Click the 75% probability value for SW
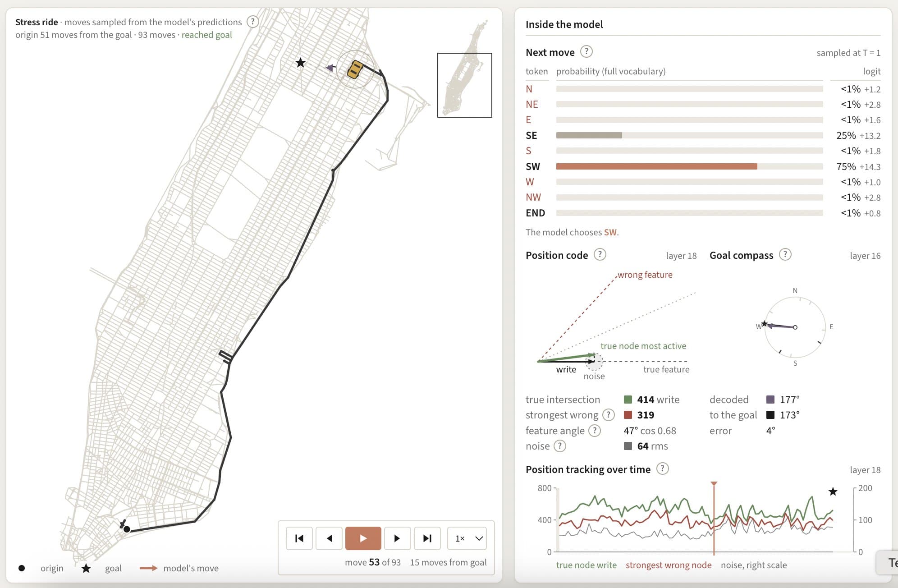This screenshot has width=898, height=588. [x=846, y=166]
